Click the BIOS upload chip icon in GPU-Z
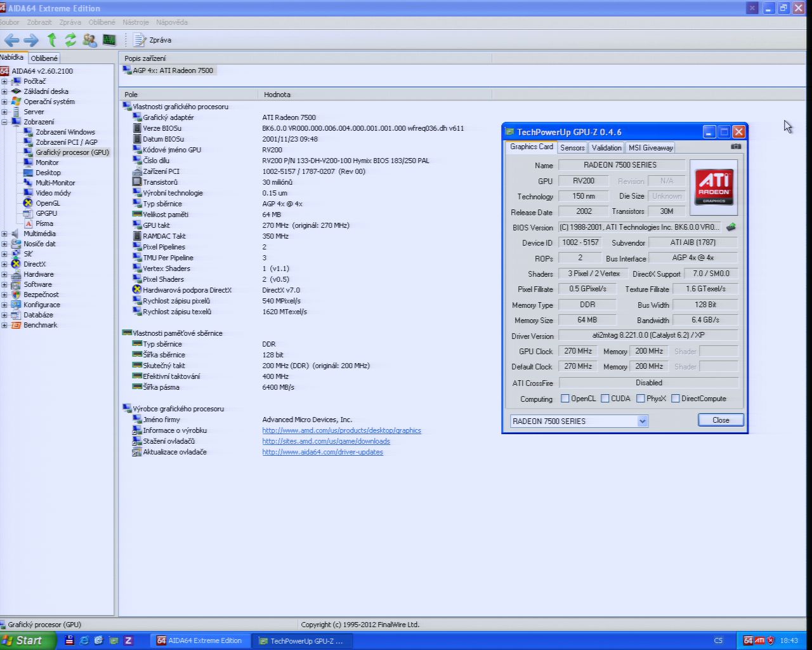The height and width of the screenshot is (650, 812). coord(731,227)
